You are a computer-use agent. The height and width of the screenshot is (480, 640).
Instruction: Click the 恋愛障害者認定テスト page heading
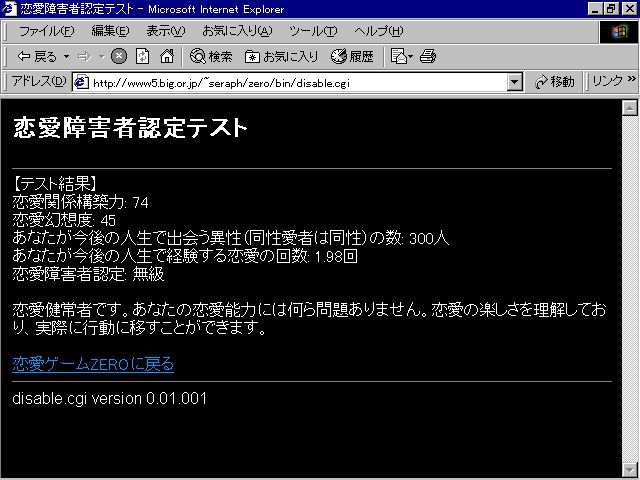pos(130,128)
